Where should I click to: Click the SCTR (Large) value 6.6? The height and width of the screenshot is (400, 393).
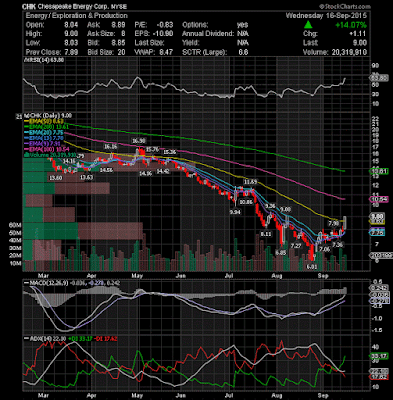pos(243,52)
